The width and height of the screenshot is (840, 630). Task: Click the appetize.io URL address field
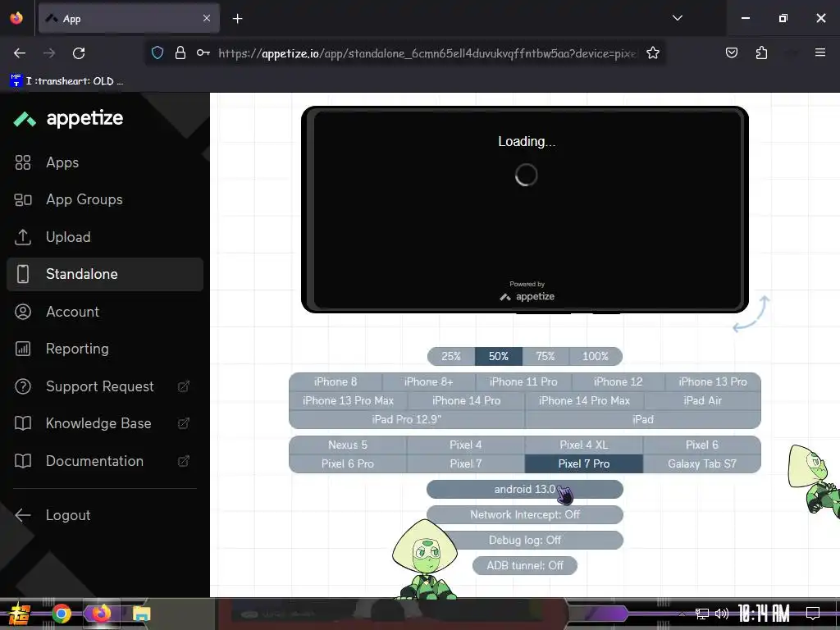427,53
